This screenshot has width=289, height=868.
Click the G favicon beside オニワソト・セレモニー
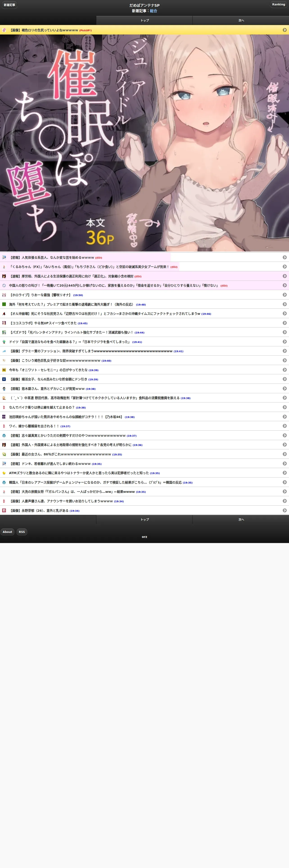(x=4, y=370)
